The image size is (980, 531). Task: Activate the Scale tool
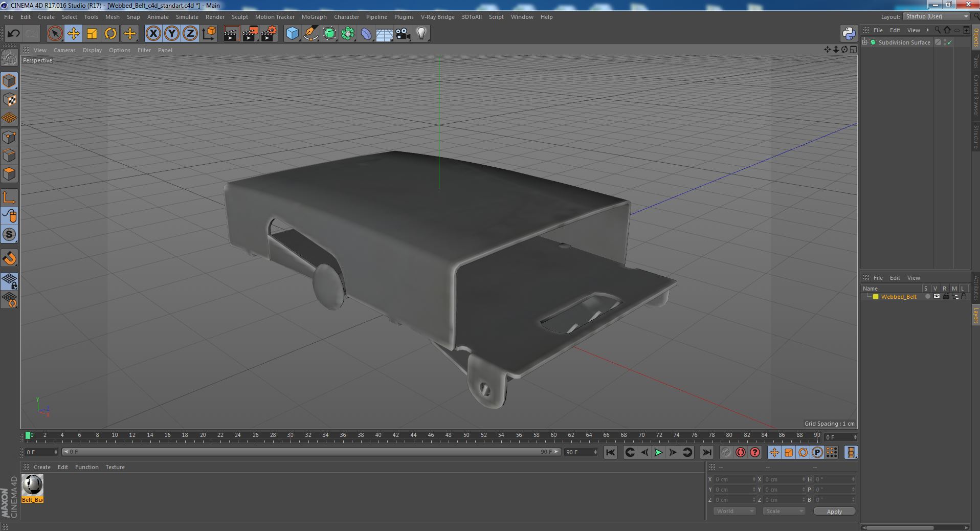[x=92, y=34]
